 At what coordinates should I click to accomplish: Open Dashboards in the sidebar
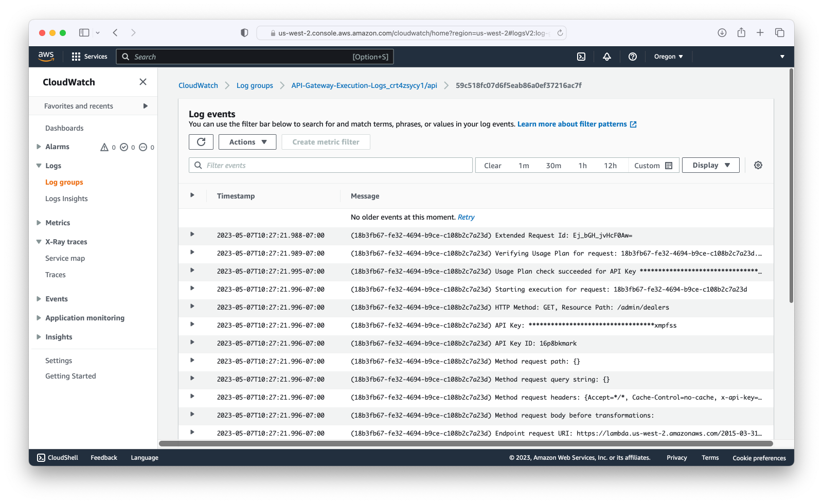tap(64, 128)
